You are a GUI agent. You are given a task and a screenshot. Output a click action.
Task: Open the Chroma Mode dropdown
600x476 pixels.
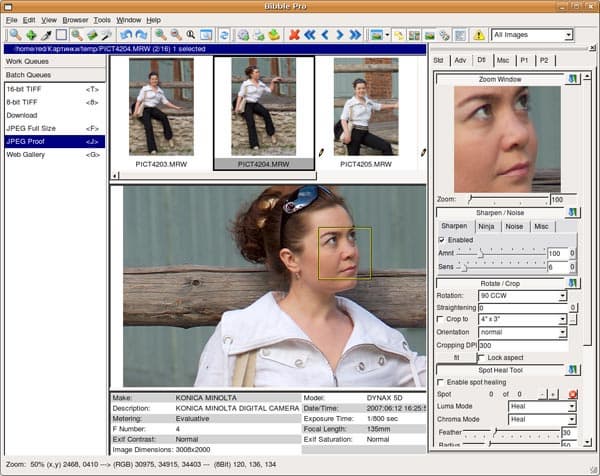coord(542,419)
